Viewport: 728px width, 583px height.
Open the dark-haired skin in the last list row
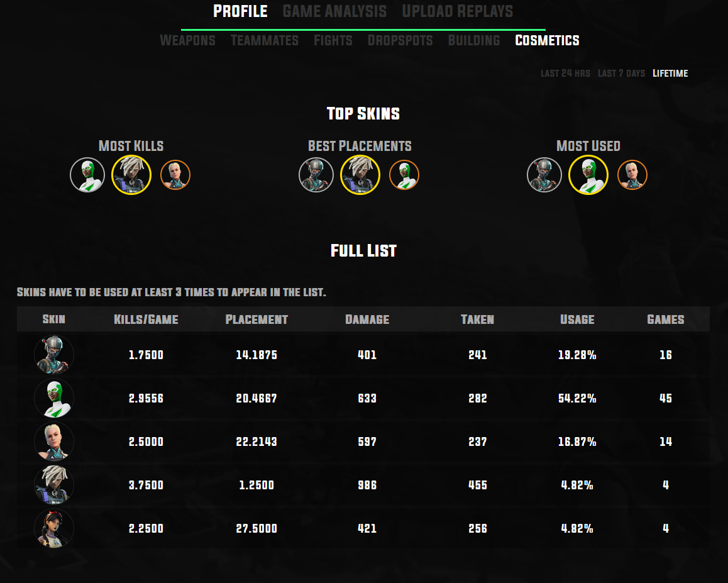pyautogui.click(x=54, y=528)
